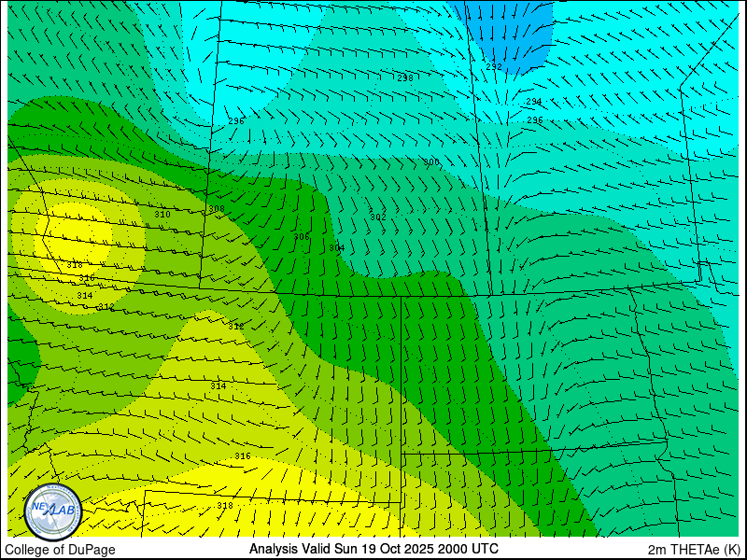747x560 pixels.
Task: Click the 'Analysis Valid Sun 19 Oct 2025 2000 UTC' text
Action: click(373, 549)
